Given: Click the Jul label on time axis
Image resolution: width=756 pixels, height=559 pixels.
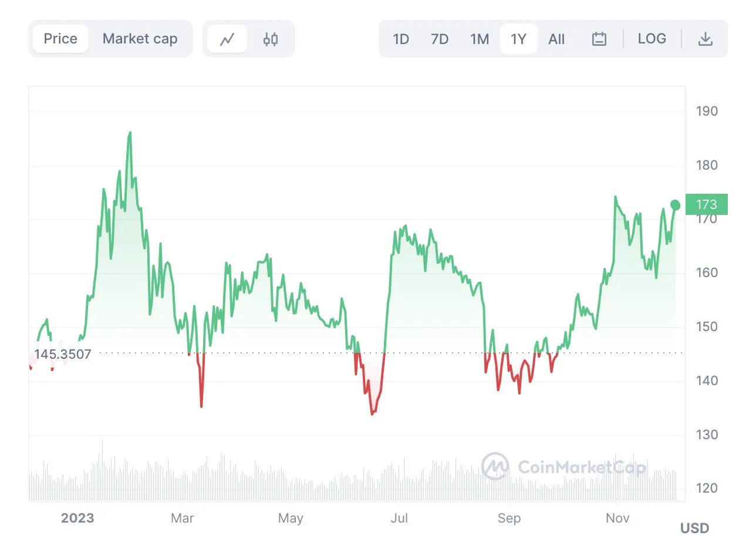Looking at the screenshot, I should tap(399, 518).
